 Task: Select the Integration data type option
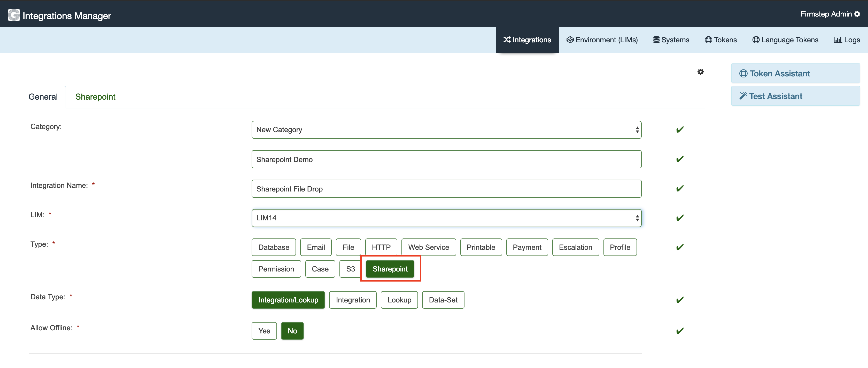point(352,300)
